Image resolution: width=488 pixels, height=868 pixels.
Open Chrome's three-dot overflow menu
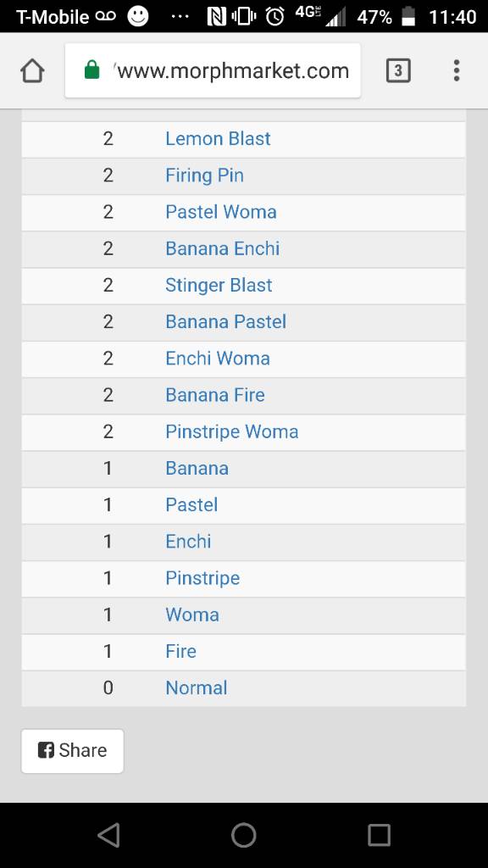tap(457, 71)
